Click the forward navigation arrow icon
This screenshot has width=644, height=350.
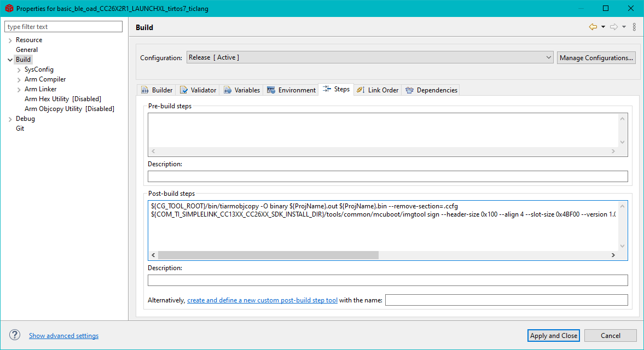[614, 26]
